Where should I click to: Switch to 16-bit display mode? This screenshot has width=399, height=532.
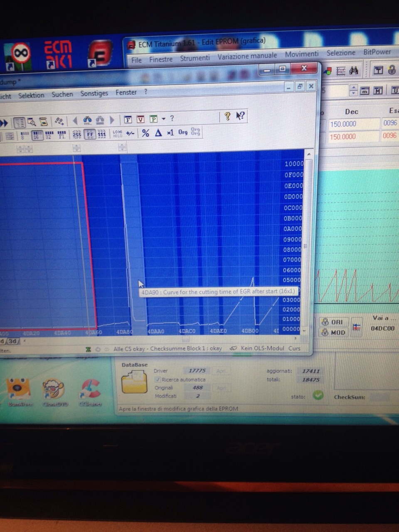37,135
